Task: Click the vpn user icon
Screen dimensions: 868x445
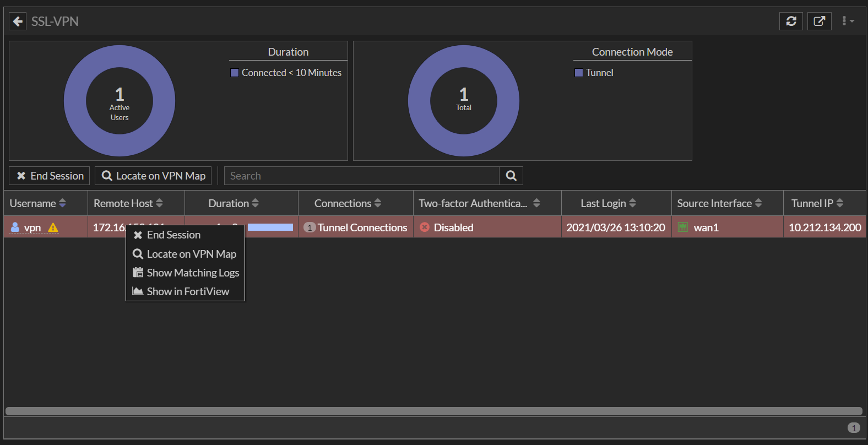Action: click(x=15, y=227)
